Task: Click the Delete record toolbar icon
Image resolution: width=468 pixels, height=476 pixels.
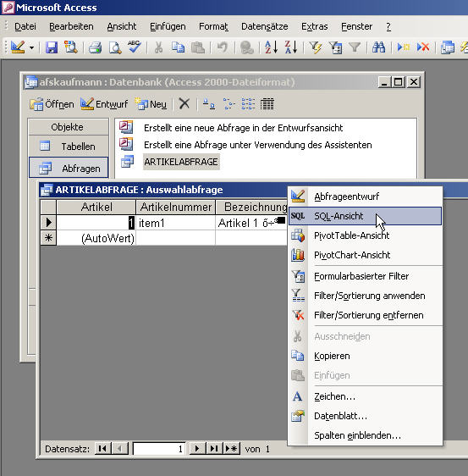Action: pyautogui.click(x=423, y=47)
